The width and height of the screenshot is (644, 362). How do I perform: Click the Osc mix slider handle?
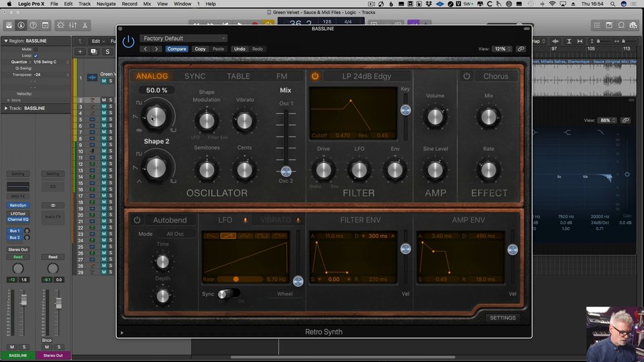click(x=286, y=171)
